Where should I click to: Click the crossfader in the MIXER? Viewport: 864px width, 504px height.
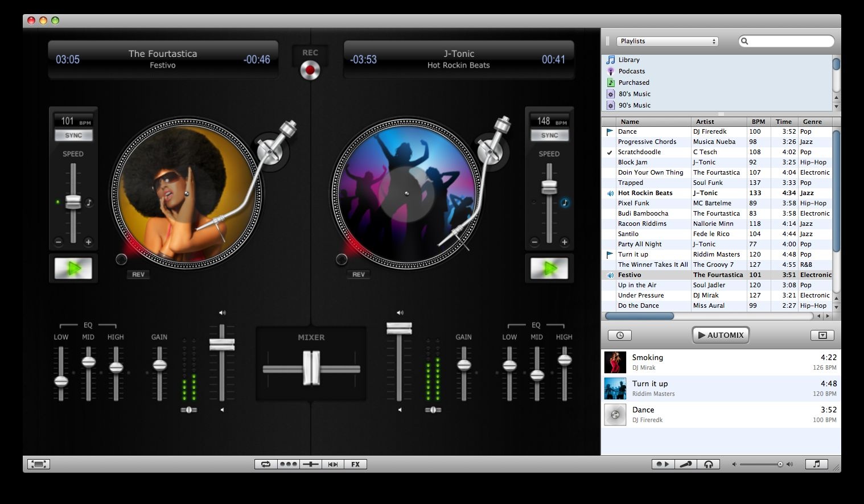point(311,368)
